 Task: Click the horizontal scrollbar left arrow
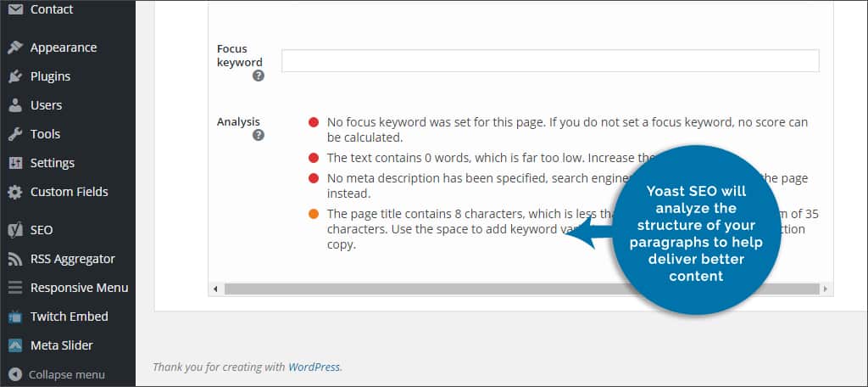click(215, 289)
